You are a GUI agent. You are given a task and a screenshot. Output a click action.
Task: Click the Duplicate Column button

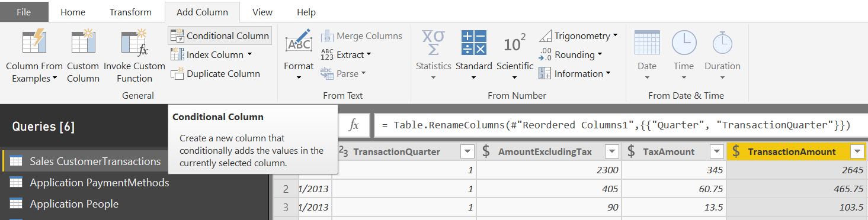pos(216,73)
